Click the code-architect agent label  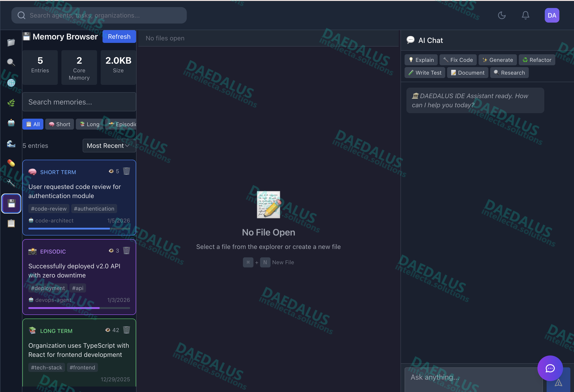[x=51, y=221]
